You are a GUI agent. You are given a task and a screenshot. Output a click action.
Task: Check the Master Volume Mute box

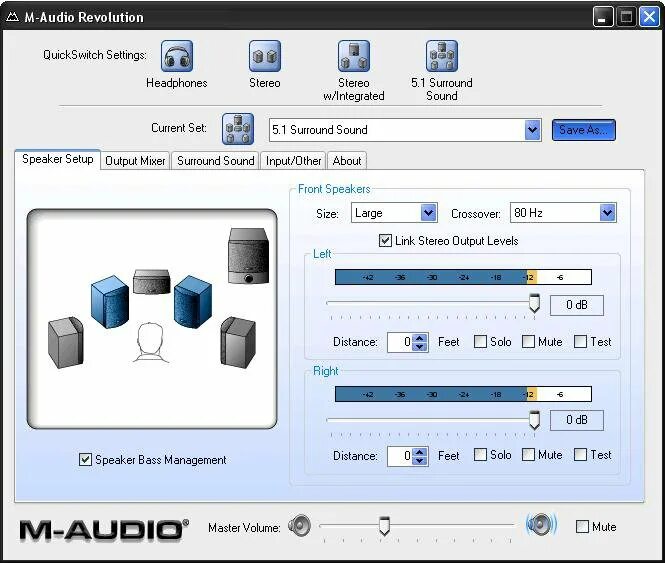(x=582, y=527)
